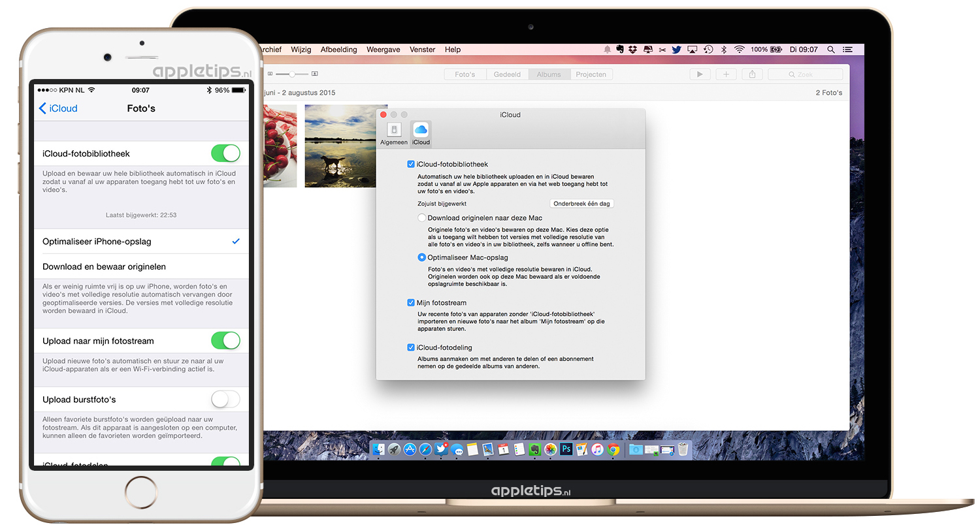The width and height of the screenshot is (980, 525).
Task: Uncheck iCloud-fotobibliotheek checkbox in Mac dialog
Action: [x=411, y=165]
